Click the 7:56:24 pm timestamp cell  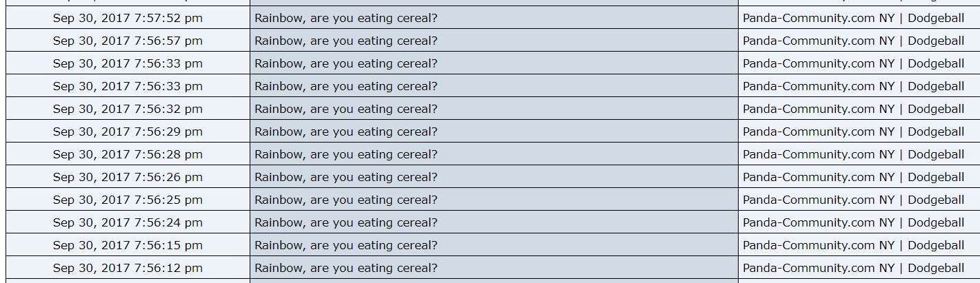click(x=128, y=222)
